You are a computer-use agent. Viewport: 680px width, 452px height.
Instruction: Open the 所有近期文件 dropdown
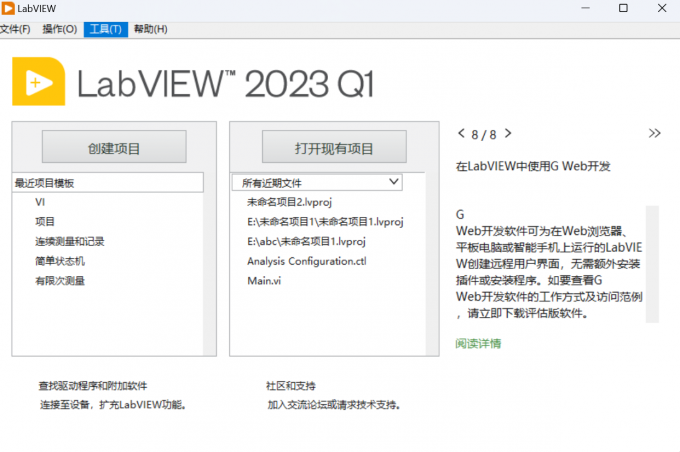317,183
